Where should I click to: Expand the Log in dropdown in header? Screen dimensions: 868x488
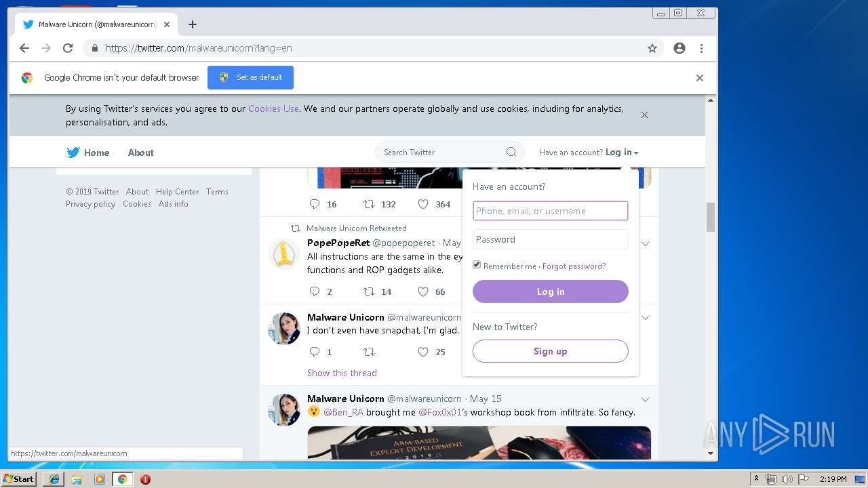pyautogui.click(x=622, y=152)
